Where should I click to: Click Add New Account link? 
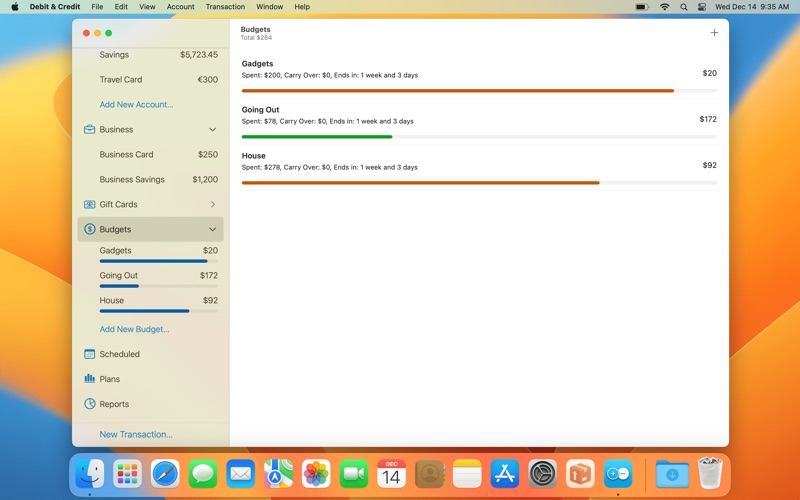pos(136,104)
